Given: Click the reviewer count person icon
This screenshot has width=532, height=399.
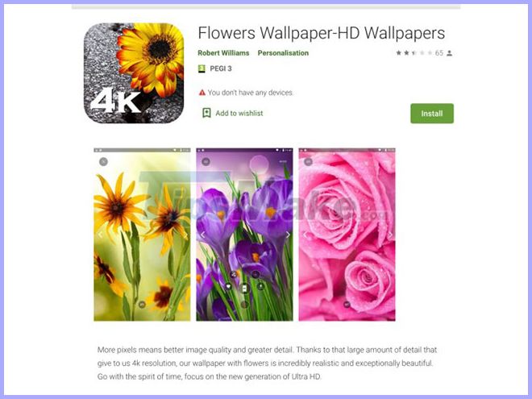Looking at the screenshot, I should (449, 53).
